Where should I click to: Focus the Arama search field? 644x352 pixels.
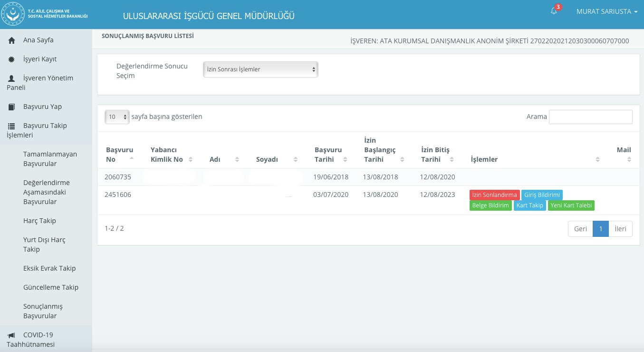click(x=590, y=117)
